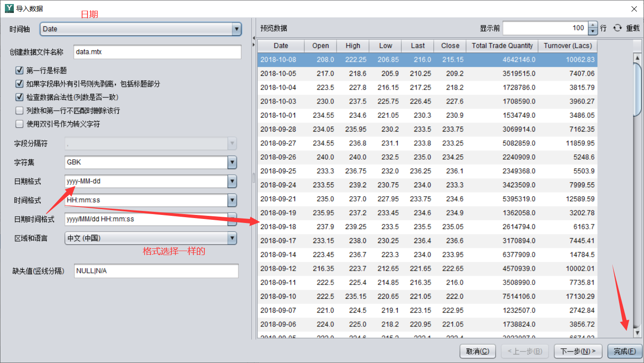
Task: Toggle the 第一行是标题 checkbox
Action: tap(19, 70)
